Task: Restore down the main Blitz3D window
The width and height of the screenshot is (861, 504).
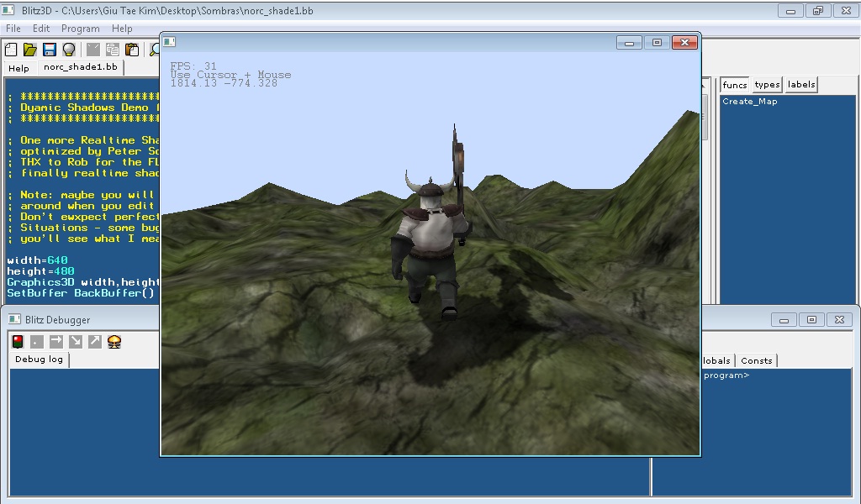Action: [x=818, y=10]
